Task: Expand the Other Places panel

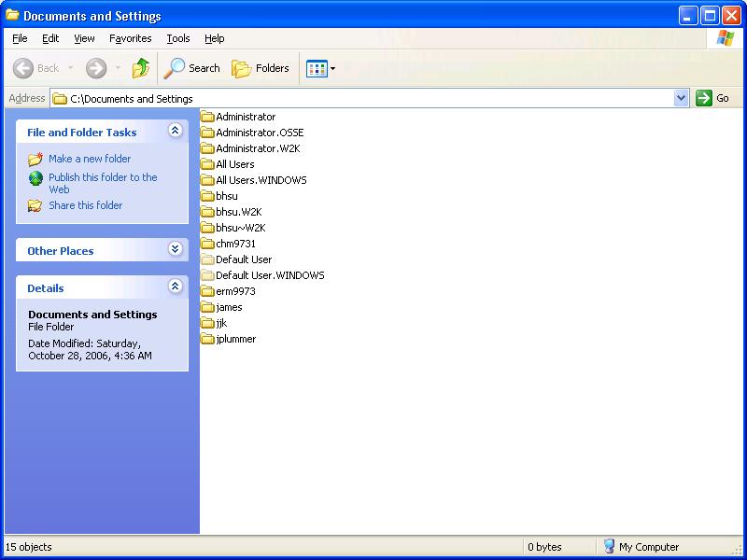Action: [x=175, y=250]
